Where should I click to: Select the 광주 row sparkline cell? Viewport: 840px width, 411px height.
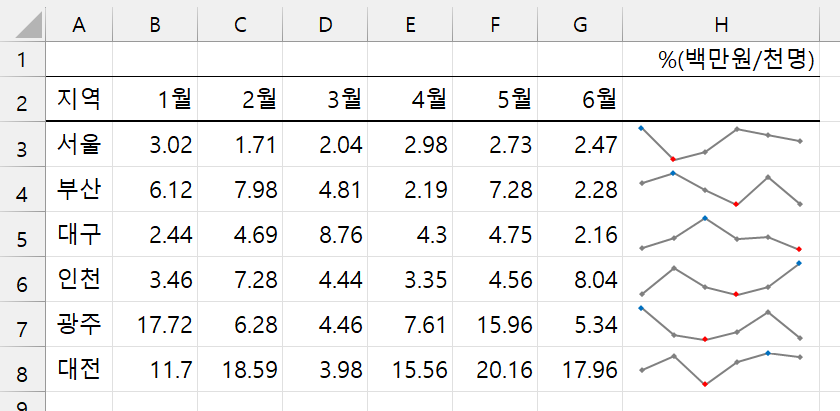click(721, 325)
